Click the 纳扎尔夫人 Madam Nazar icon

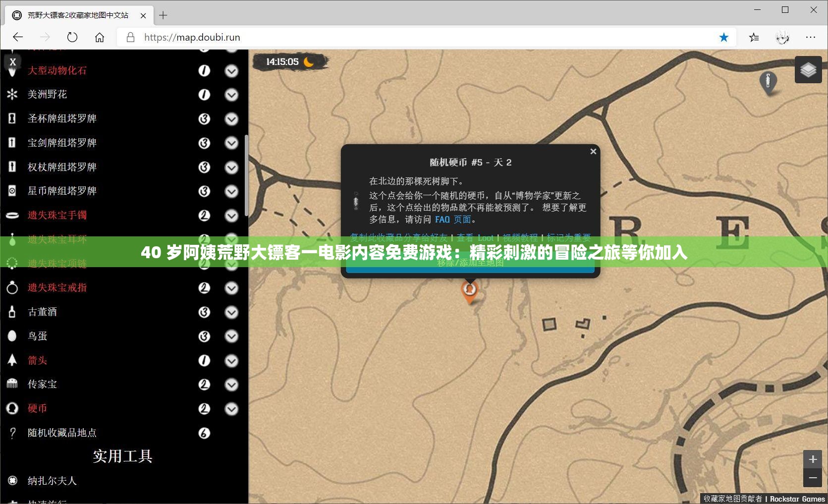12,480
